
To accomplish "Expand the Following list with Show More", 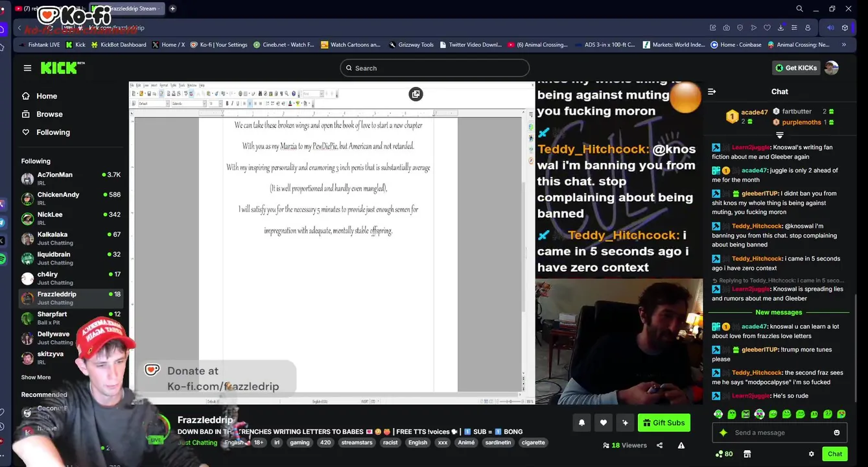I will (36, 377).
